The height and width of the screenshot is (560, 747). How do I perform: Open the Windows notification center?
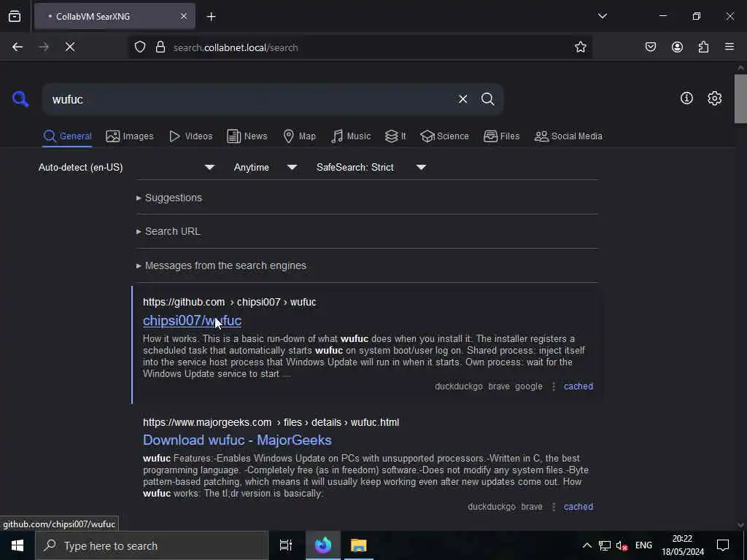(723, 545)
